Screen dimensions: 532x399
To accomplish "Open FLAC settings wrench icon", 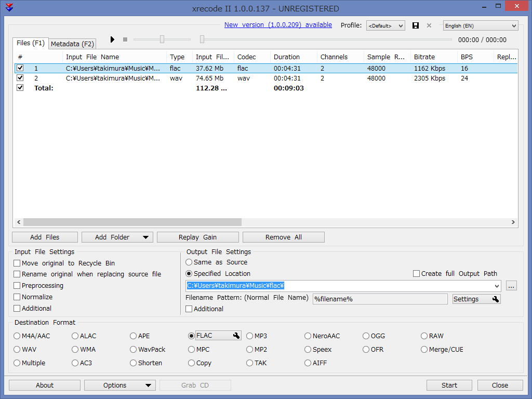I will (x=236, y=336).
